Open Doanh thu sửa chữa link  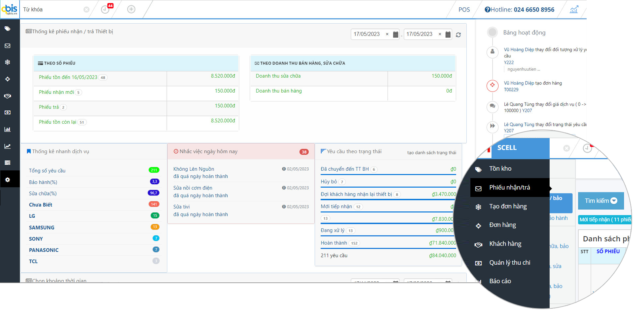coord(278,76)
